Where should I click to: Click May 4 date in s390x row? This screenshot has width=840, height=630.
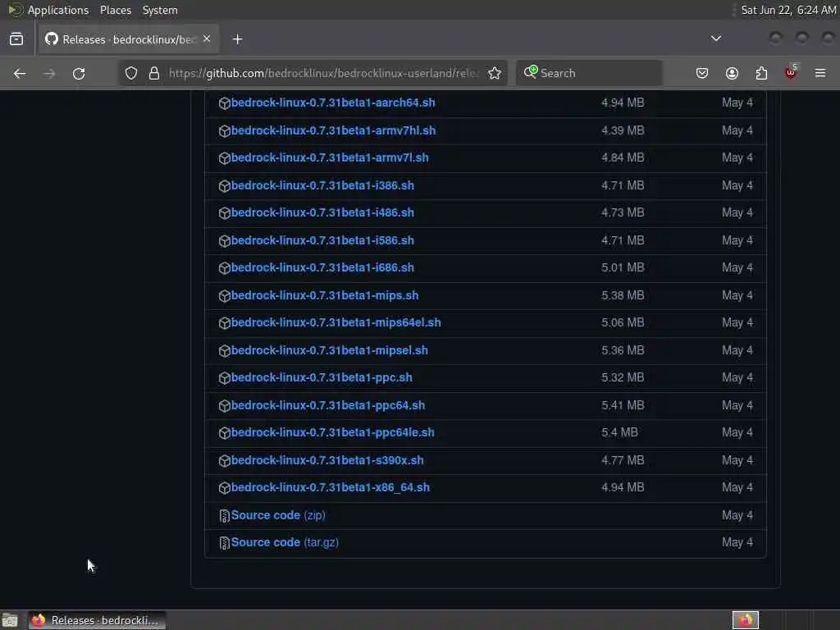737,461
